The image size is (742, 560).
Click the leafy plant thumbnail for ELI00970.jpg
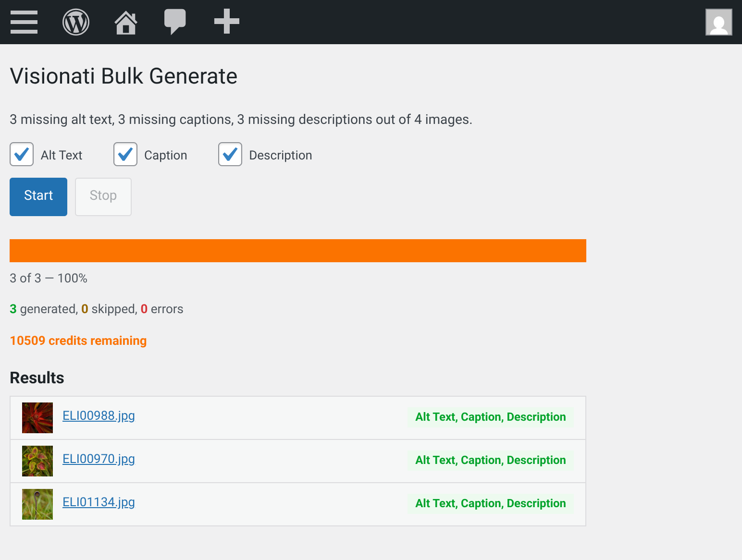click(37, 461)
